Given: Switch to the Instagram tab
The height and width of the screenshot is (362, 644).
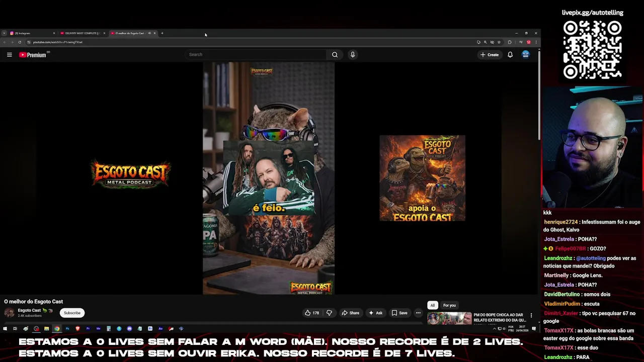Looking at the screenshot, I should point(33,33).
